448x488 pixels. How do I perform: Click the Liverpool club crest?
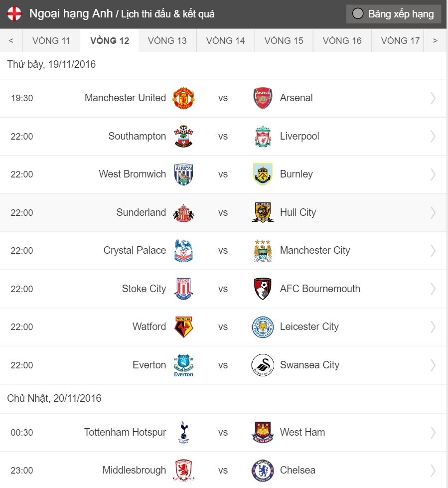263,137
